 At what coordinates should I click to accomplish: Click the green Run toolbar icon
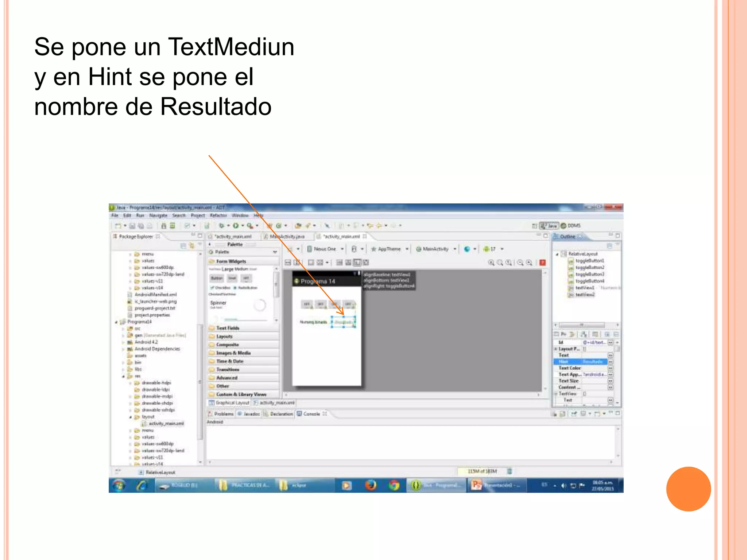tap(236, 226)
